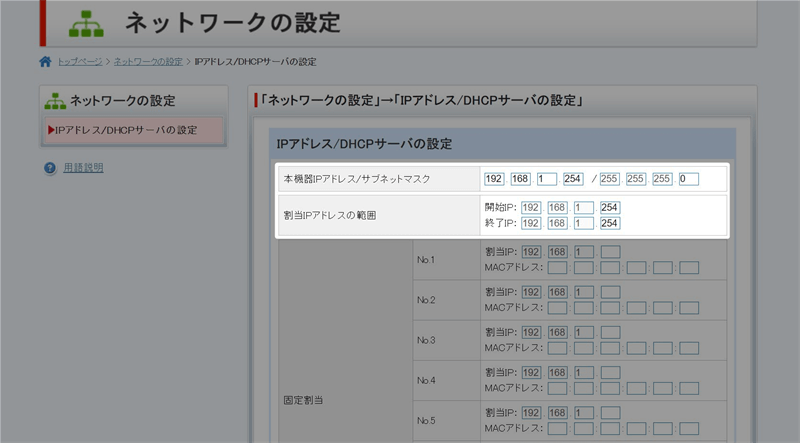Image resolution: width=800 pixels, height=443 pixels.
Task: Click the green network icon in page header
Action: (x=86, y=24)
